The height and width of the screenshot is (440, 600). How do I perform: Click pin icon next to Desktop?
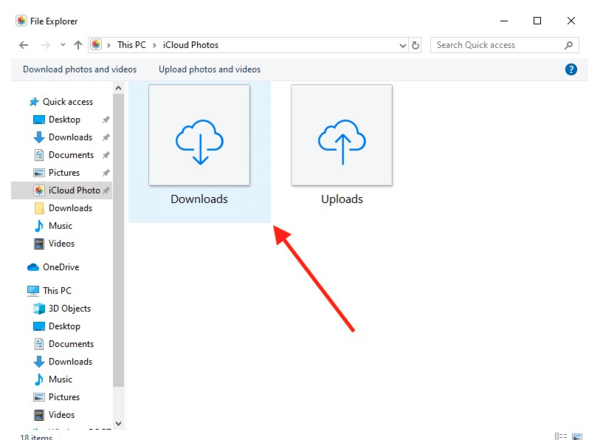point(106,120)
